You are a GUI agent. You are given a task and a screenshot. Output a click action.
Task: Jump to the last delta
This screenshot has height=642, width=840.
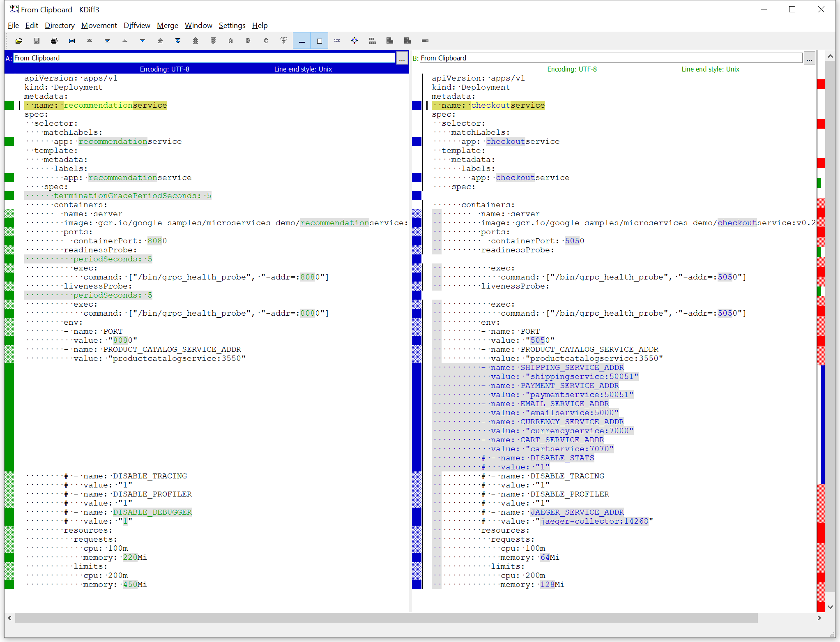click(107, 41)
